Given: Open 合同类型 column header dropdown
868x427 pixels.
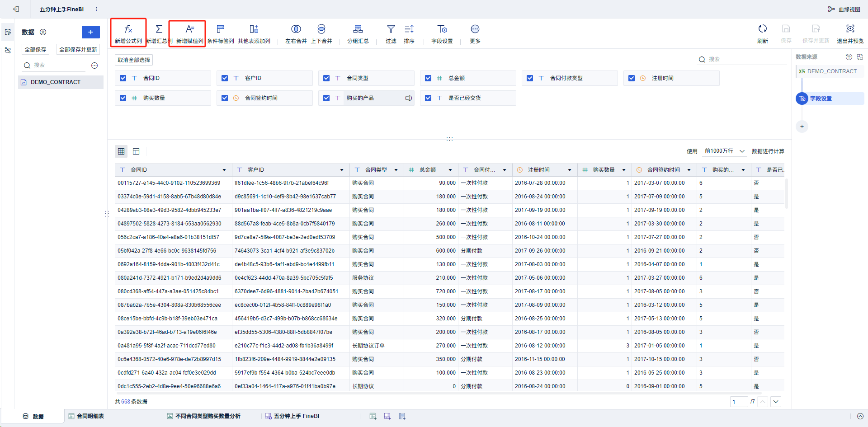Looking at the screenshot, I should (x=396, y=170).
